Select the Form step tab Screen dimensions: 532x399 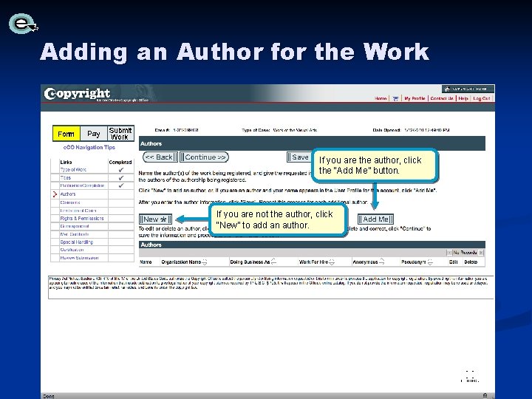pyautogui.click(x=66, y=134)
